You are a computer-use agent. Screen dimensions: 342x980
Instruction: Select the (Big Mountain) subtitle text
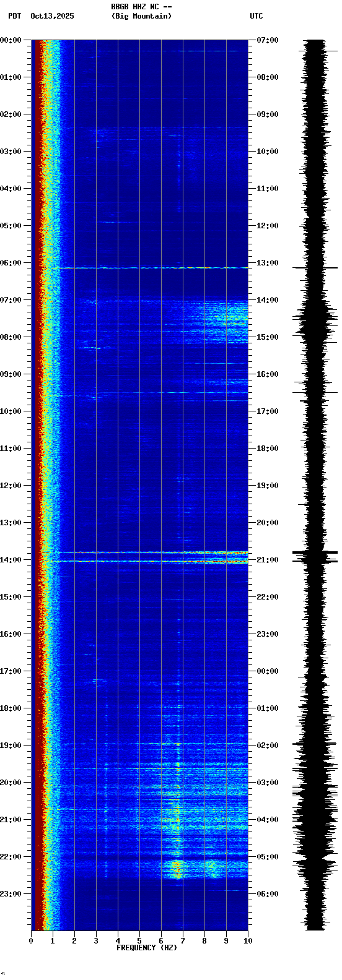[x=141, y=16]
